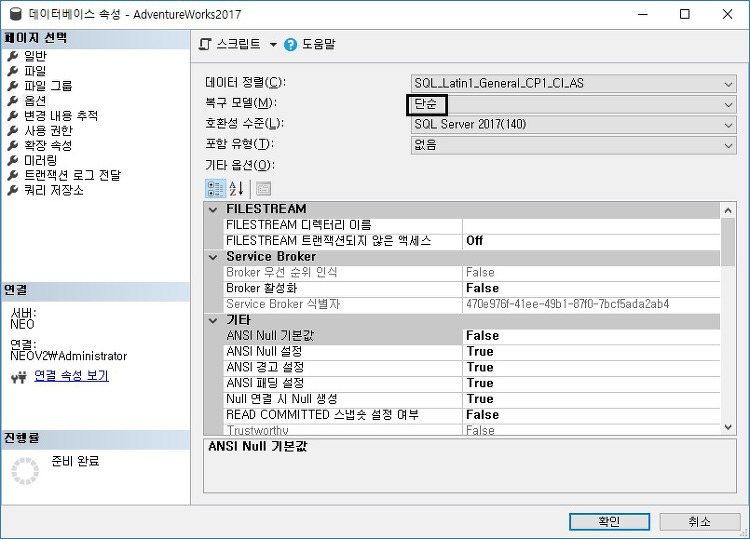Viewport: 750px width, 539px height.
Task: Open the 데이터 정렬 collation dropdown
Action: pos(574,84)
